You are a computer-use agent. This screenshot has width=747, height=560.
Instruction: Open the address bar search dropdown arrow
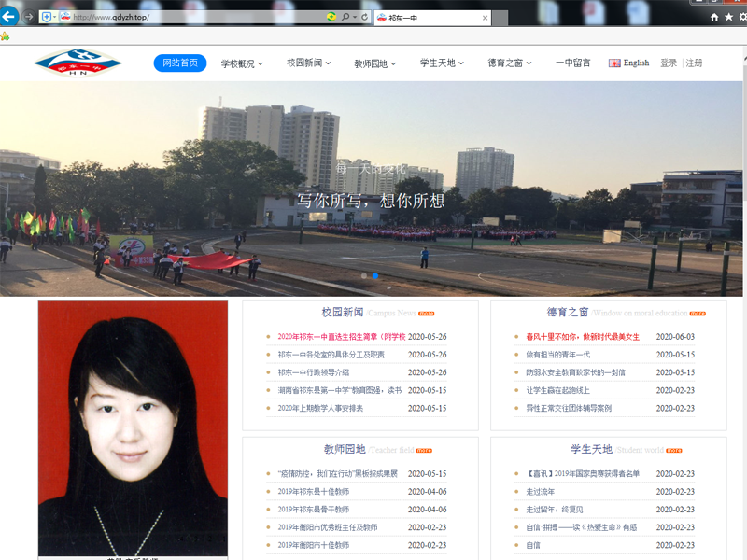(355, 17)
